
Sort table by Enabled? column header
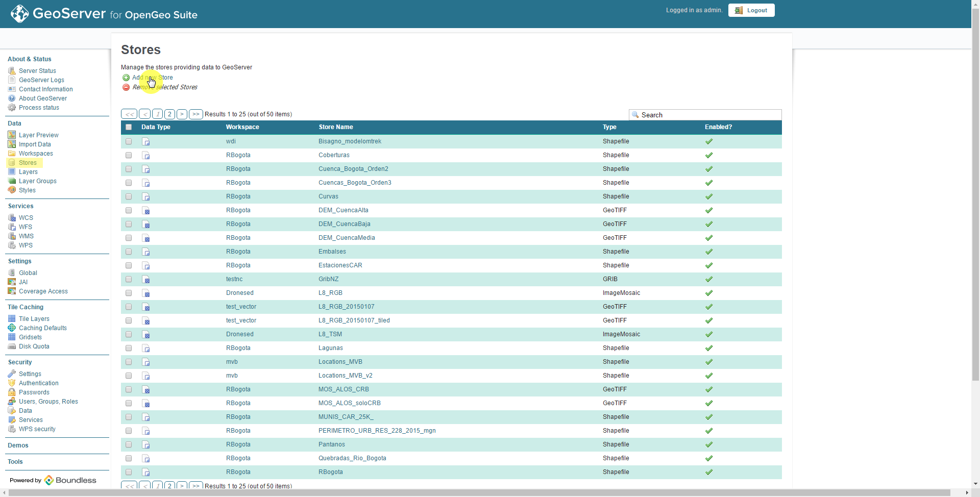tap(718, 127)
